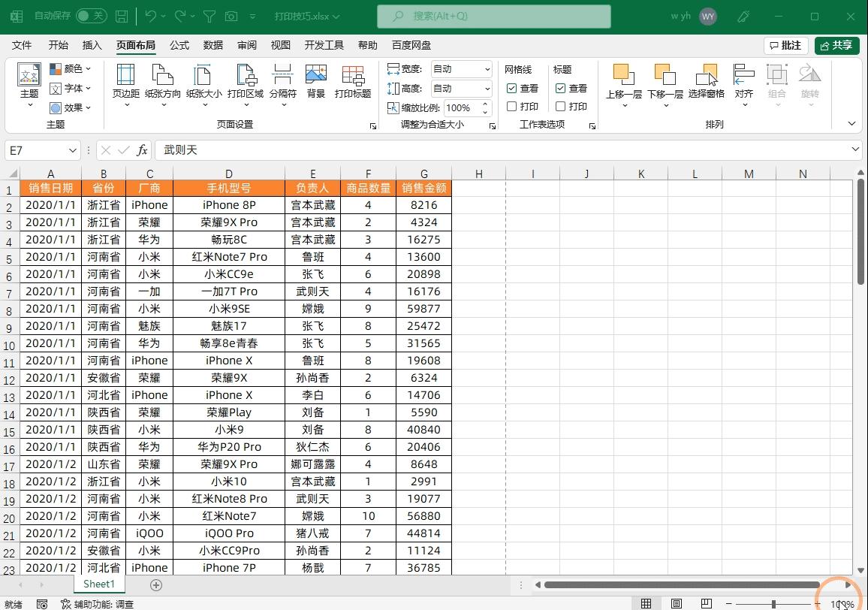868x610 pixels.
Task: Open the 页边距 (Margins) tool
Action: [x=125, y=83]
